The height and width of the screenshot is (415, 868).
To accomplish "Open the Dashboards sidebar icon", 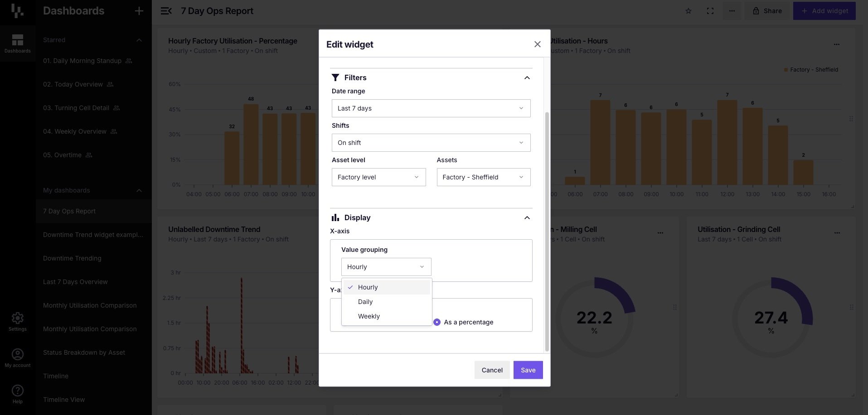I will [18, 43].
